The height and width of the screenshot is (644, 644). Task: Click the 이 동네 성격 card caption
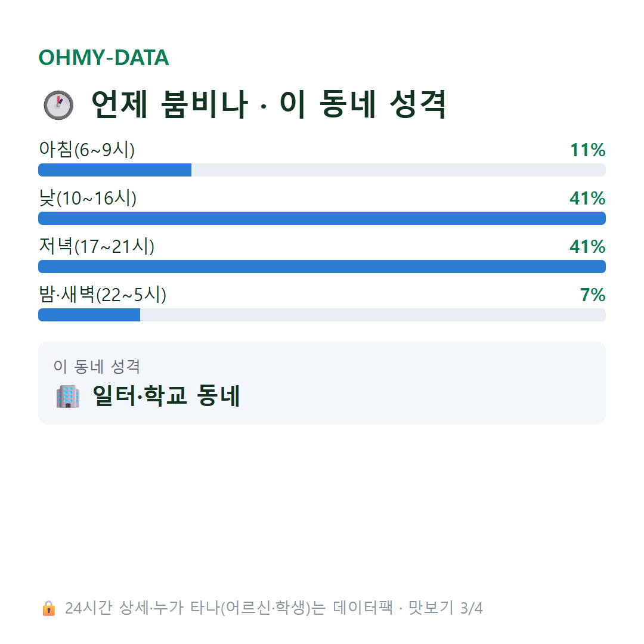point(97,366)
